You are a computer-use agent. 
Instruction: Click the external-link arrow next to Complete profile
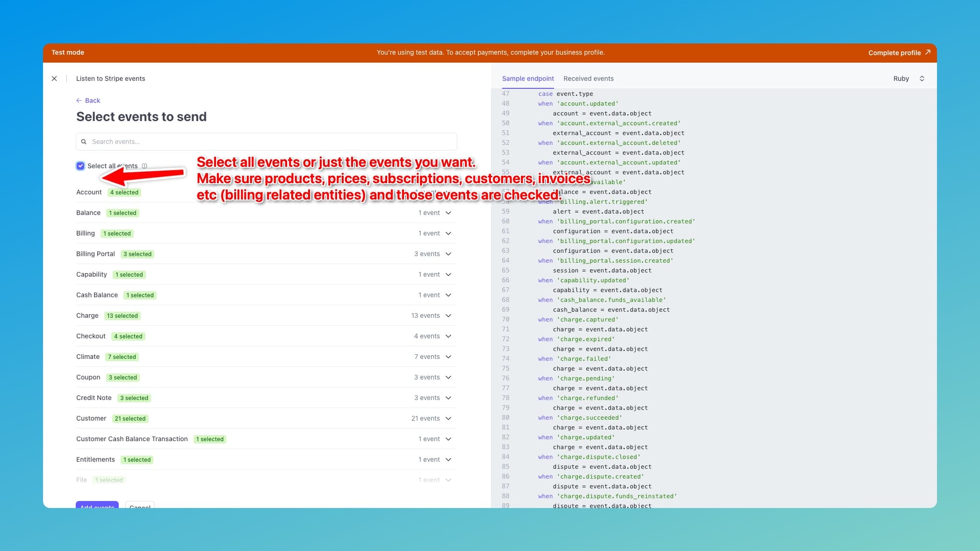pos(927,52)
